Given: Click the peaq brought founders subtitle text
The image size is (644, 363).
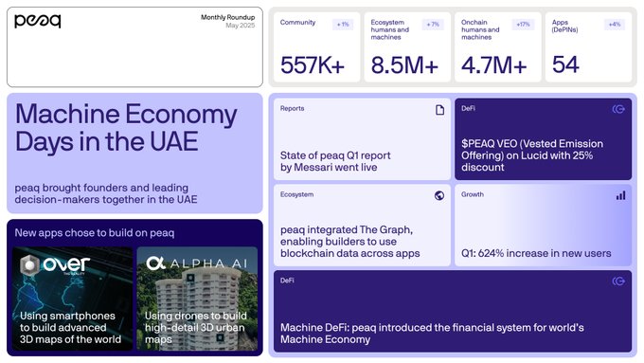Looking at the screenshot, I should pyautogui.click(x=106, y=193).
